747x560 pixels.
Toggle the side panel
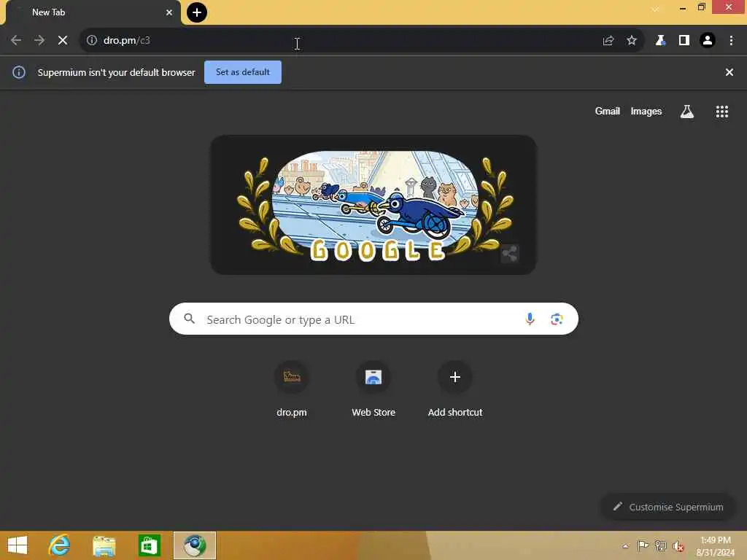pyautogui.click(x=684, y=41)
